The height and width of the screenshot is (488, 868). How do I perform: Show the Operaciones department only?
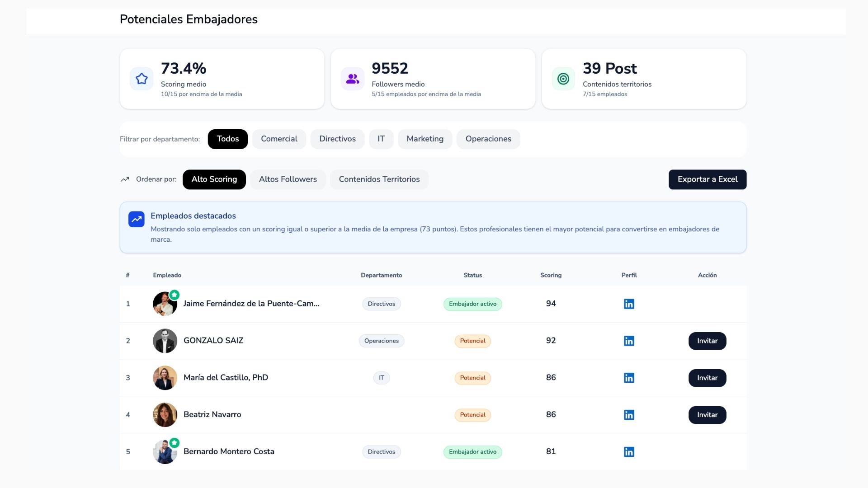tap(488, 139)
